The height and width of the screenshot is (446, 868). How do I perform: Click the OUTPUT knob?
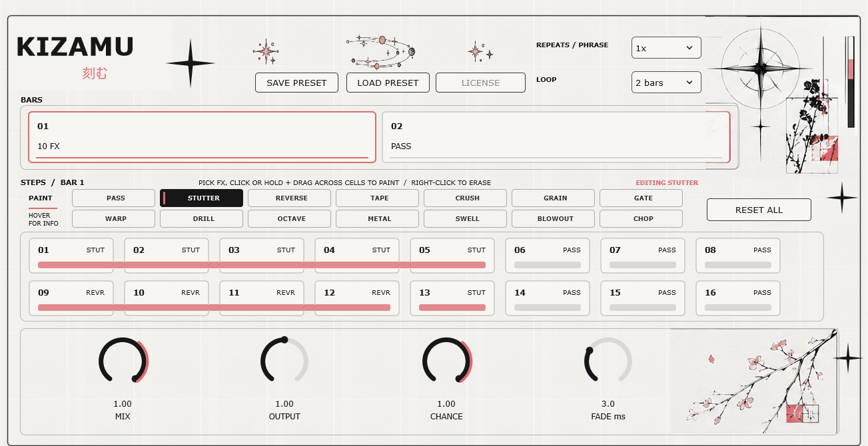284,361
